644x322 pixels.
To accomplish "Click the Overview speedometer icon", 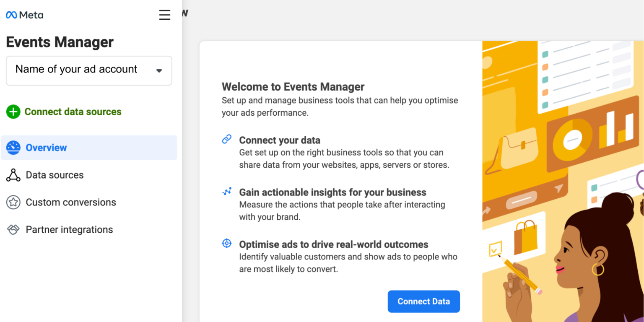I will [13, 147].
